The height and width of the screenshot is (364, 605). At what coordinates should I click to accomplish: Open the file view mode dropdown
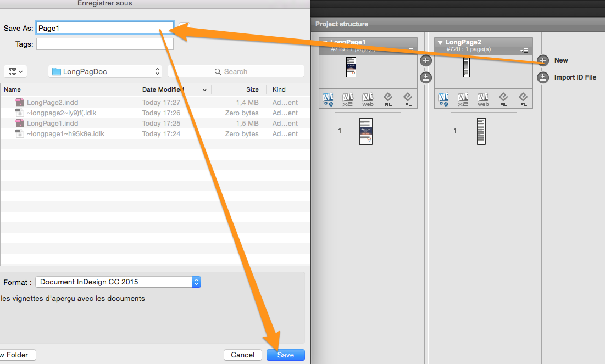pyautogui.click(x=15, y=72)
